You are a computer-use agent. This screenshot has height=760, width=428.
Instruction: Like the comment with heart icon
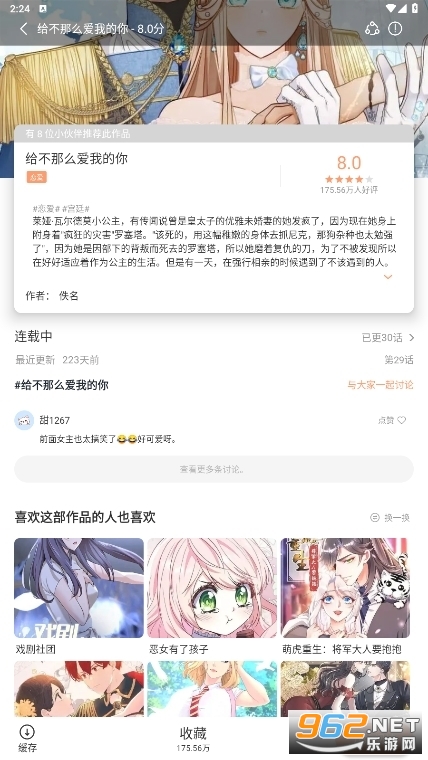point(402,420)
